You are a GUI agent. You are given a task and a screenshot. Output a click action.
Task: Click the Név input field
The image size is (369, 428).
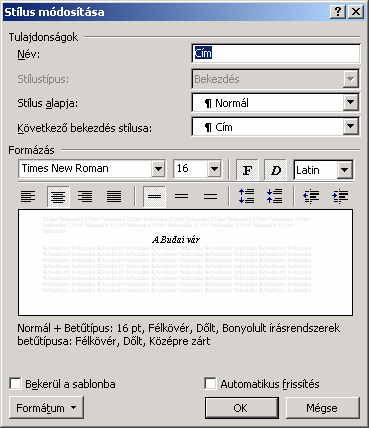click(276, 54)
